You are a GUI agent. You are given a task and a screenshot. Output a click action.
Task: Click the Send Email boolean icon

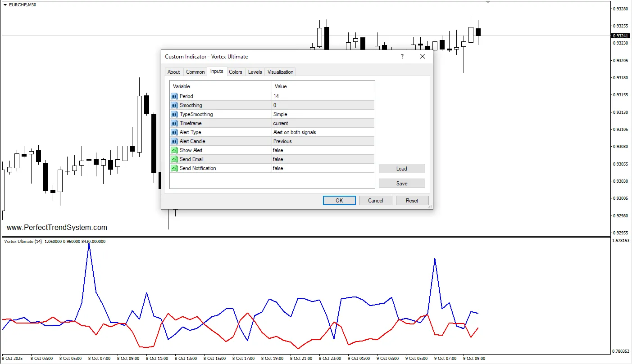click(174, 159)
